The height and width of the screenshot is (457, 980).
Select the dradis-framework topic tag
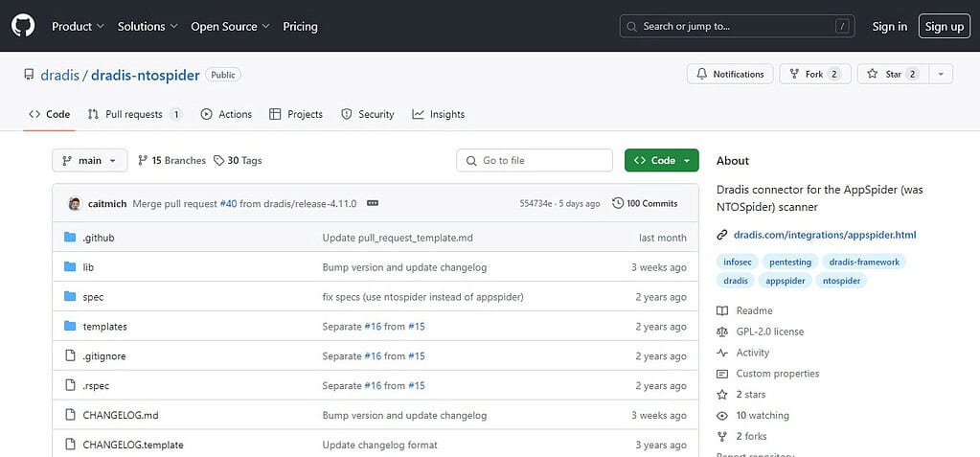[x=864, y=262]
